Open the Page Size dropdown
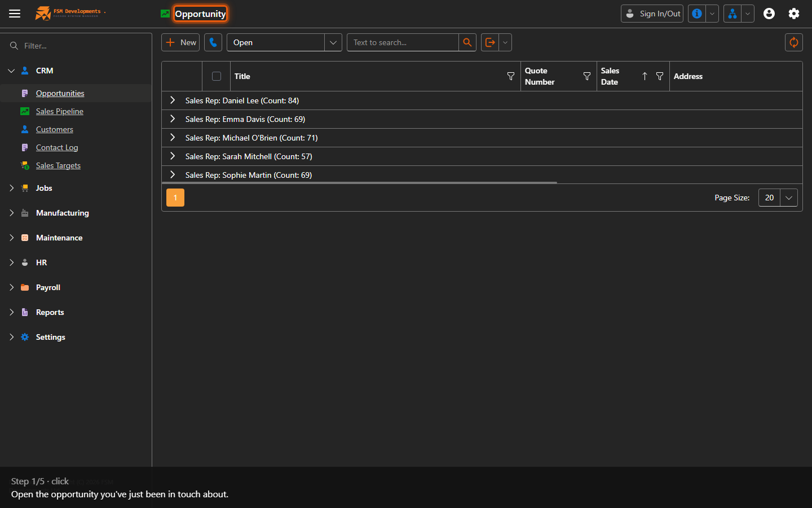Screen dimensions: 812x508 click(778, 198)
